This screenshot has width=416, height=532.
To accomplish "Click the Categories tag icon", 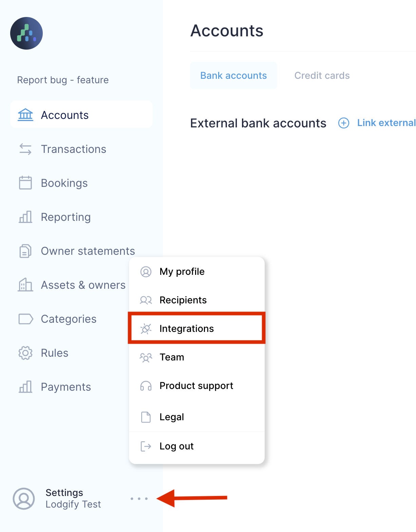I will point(25,319).
